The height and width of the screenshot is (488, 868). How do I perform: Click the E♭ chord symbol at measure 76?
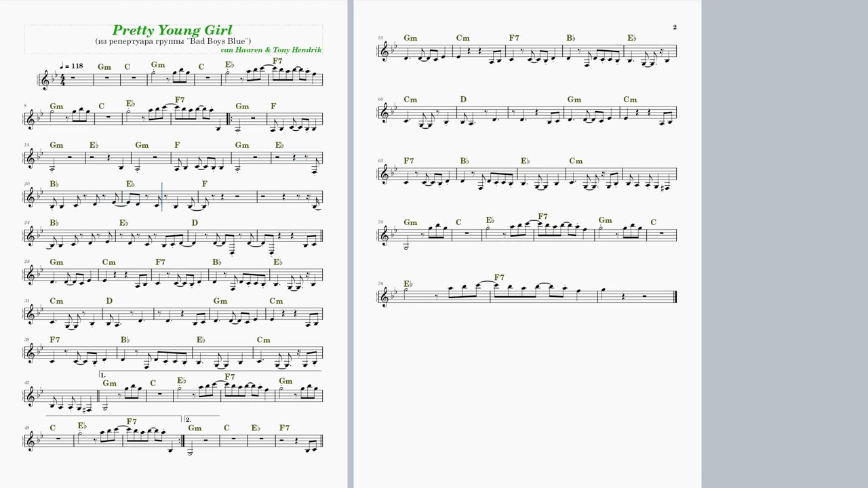(408, 283)
